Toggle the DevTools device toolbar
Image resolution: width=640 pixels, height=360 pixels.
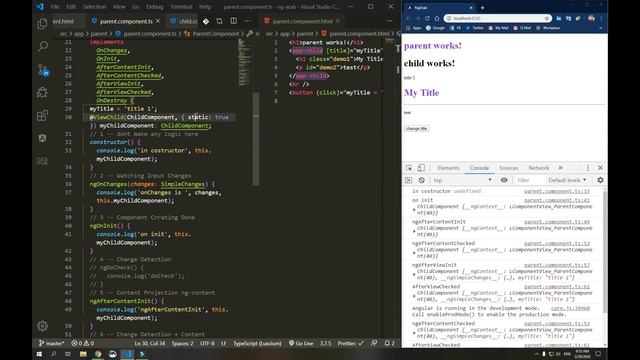421,168
